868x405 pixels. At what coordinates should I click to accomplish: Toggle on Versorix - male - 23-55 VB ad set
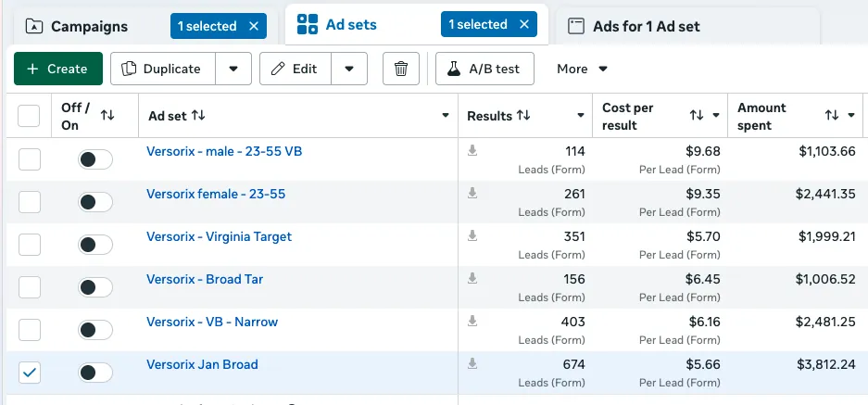tap(95, 159)
